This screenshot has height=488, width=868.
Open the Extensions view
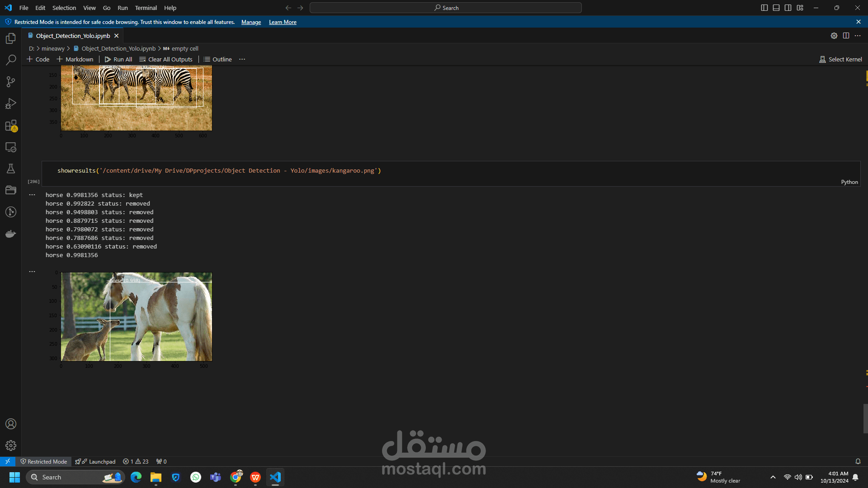[x=11, y=126]
